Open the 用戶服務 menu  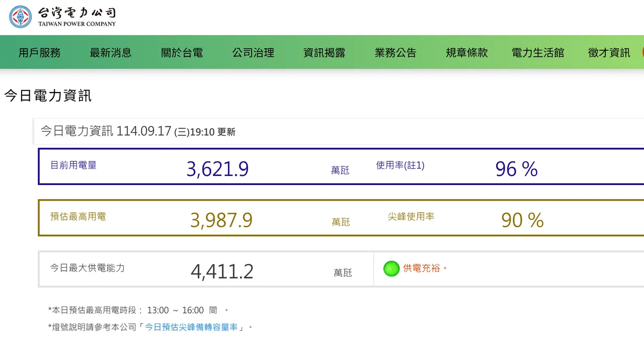coord(40,52)
